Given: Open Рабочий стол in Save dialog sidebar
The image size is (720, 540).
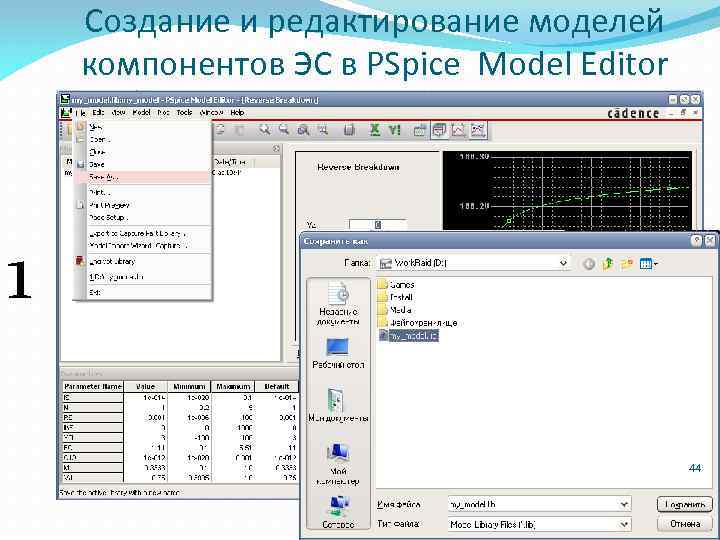Looking at the screenshot, I should click(338, 354).
